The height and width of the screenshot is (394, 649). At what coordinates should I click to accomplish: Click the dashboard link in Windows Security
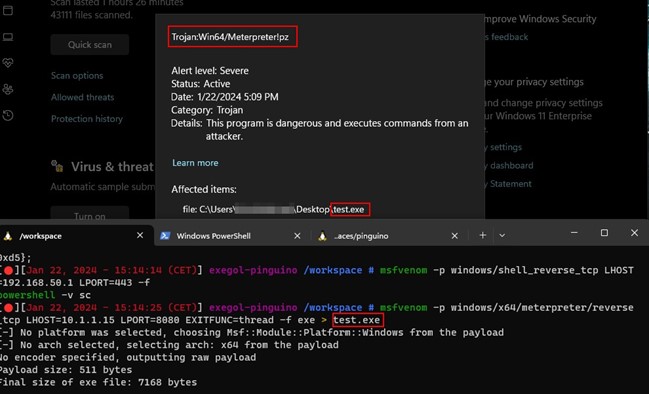(x=508, y=166)
